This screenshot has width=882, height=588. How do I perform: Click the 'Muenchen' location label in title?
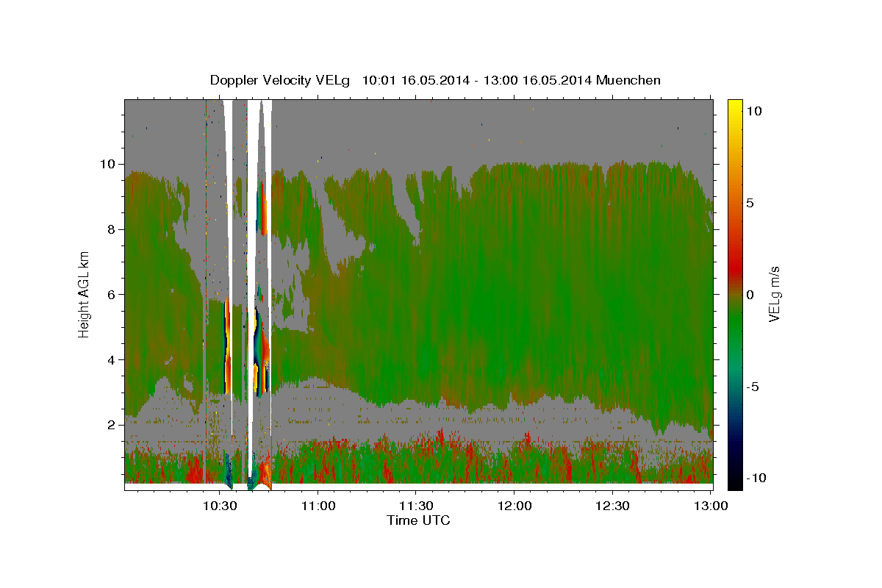(x=629, y=80)
